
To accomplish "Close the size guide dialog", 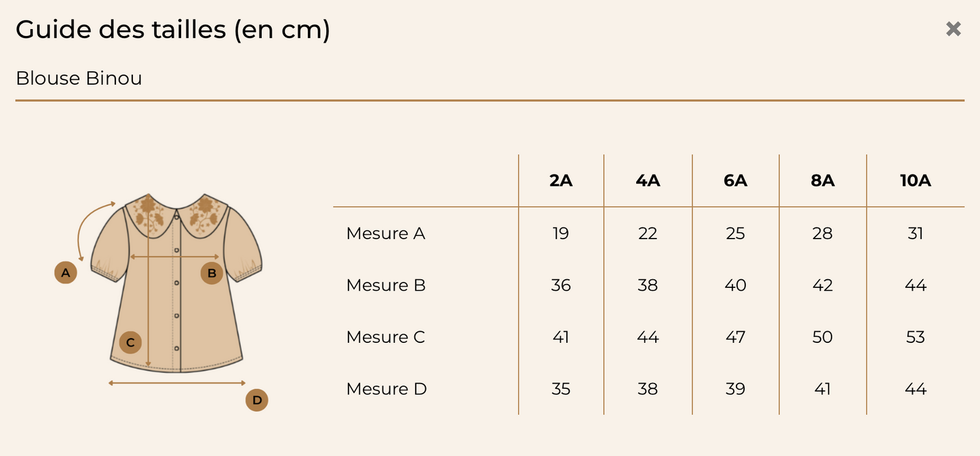I will coord(954,29).
